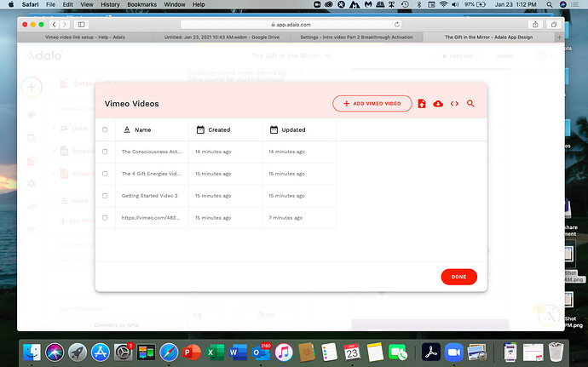This screenshot has height=367, width=588.
Task: Click the Safari forward arrow
Action: click(65, 25)
